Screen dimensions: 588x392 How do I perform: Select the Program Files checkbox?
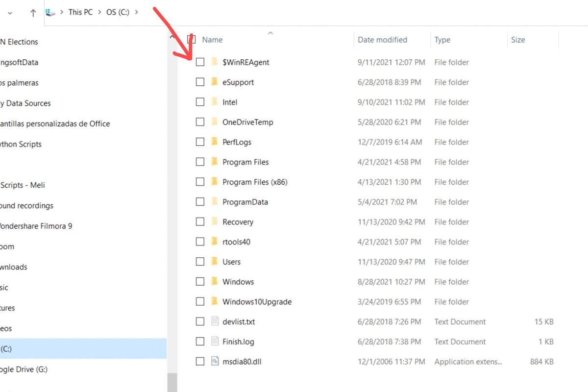(x=200, y=162)
